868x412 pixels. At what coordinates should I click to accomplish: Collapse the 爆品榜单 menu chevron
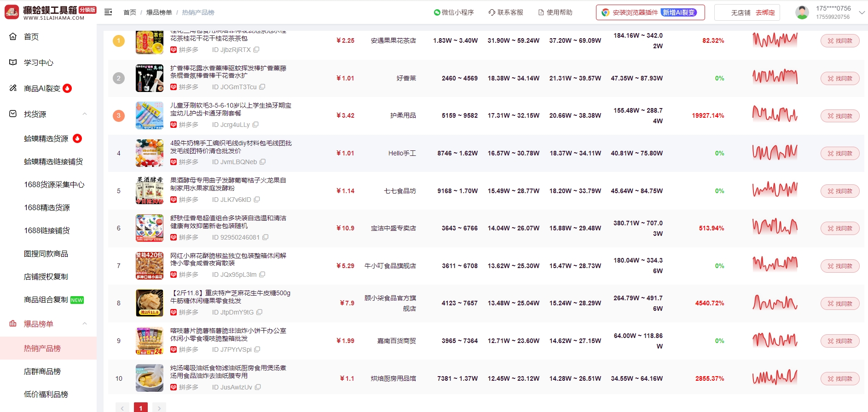[85, 324]
